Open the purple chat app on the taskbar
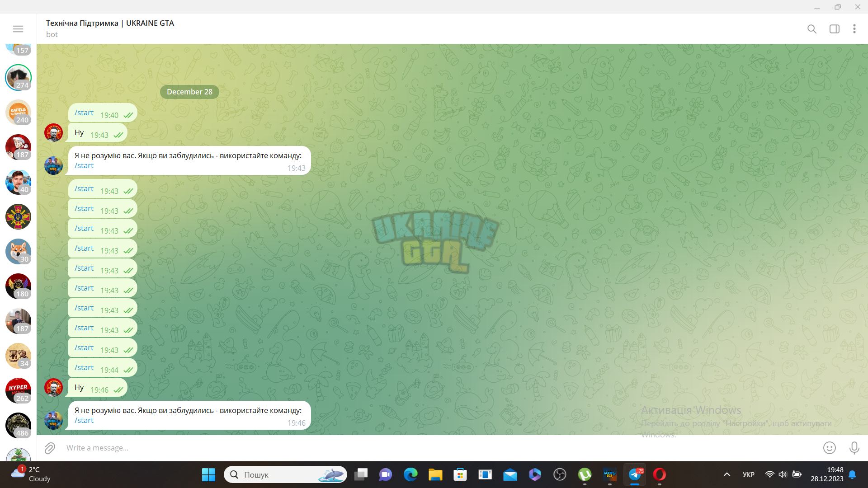This screenshot has height=488, width=868. click(386, 474)
